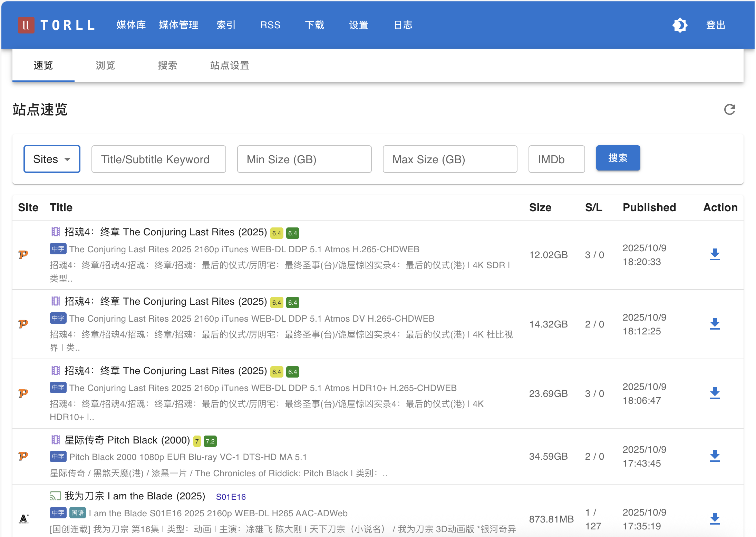Click the refresh icon next to 站点速览
The width and height of the screenshot is (756, 537).
tap(729, 110)
